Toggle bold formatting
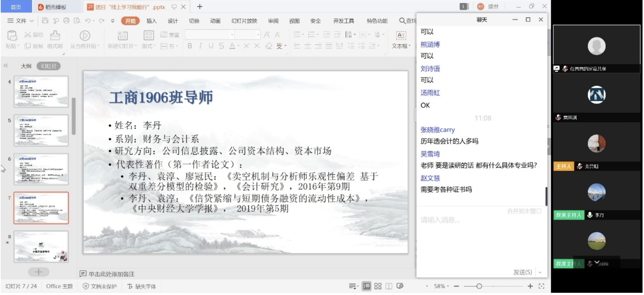Image resolution: width=644 pixels, height=295 pixels. pos(190,46)
